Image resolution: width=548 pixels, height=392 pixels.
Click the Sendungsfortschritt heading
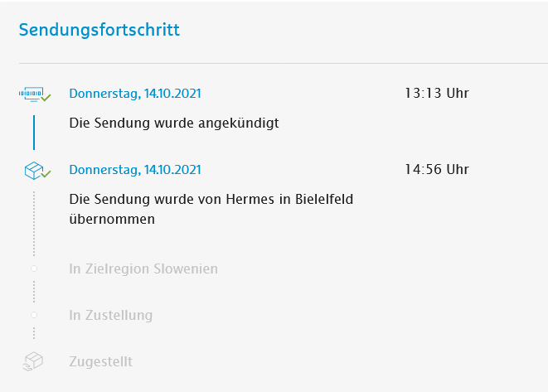pyautogui.click(x=99, y=31)
